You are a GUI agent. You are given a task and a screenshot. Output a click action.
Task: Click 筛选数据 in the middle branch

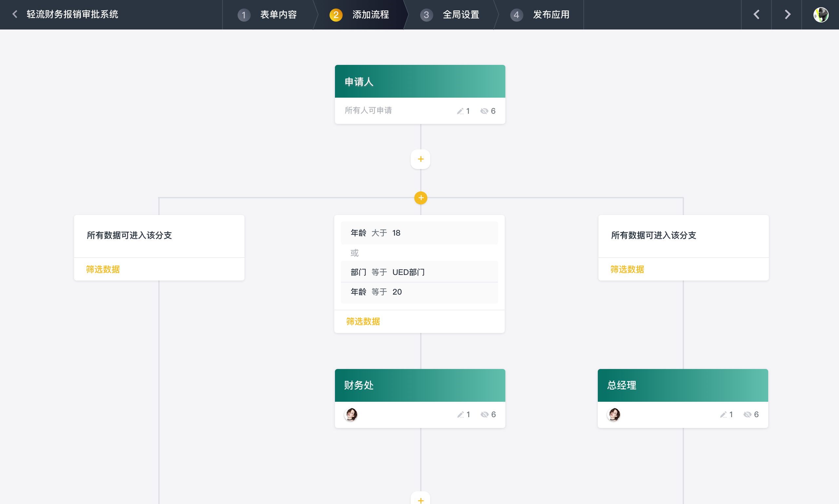[363, 321]
